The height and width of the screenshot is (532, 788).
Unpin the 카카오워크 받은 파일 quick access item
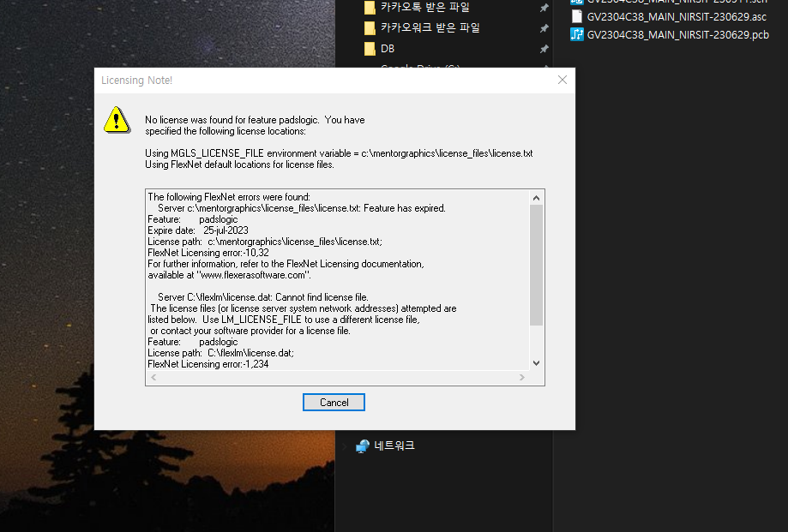coord(544,28)
